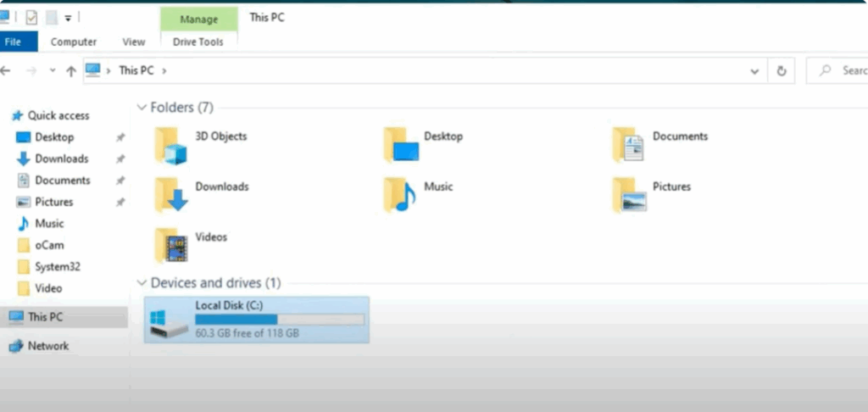Viewport: 868px width, 412px height.
Task: Open Pictures in the navigation pane
Action: 53,202
